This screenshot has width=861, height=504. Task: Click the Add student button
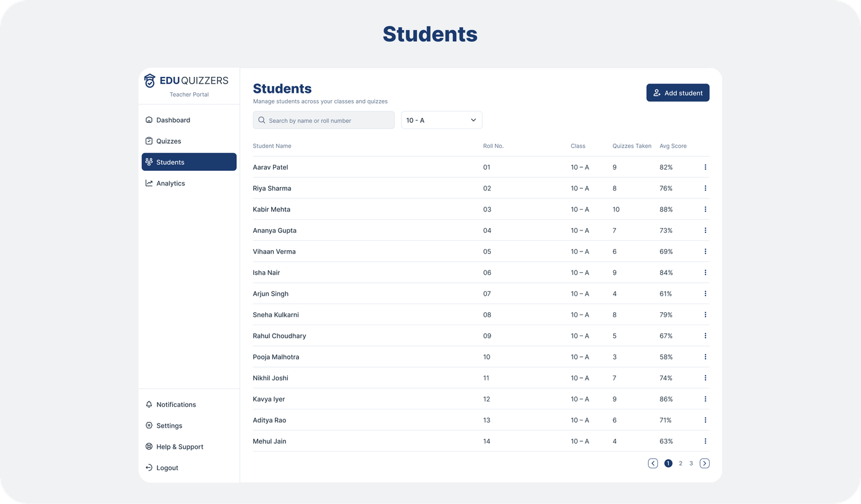pos(678,92)
